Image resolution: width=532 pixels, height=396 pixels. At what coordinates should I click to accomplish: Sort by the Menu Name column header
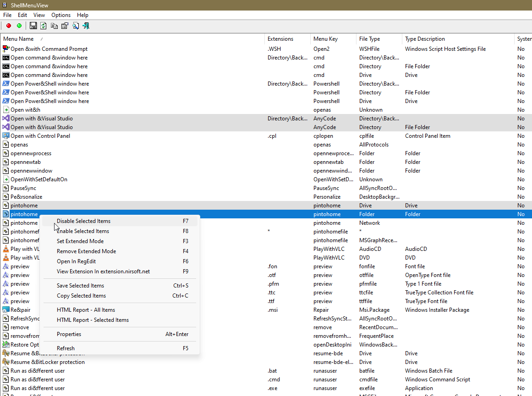coord(132,38)
